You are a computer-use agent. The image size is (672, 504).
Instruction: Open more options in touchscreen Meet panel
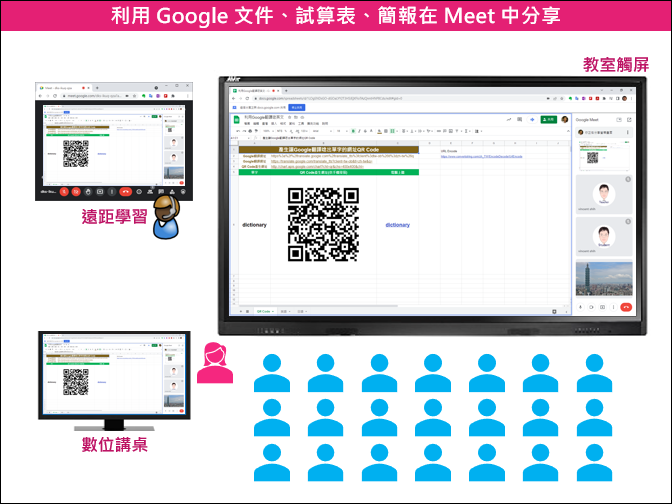(x=613, y=307)
